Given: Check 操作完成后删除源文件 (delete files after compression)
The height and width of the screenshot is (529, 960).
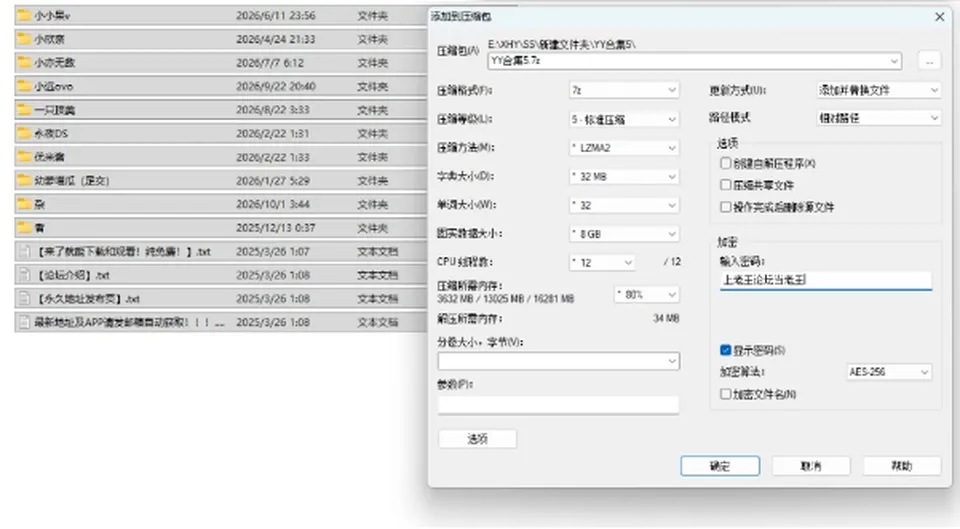Looking at the screenshot, I should click(726, 207).
